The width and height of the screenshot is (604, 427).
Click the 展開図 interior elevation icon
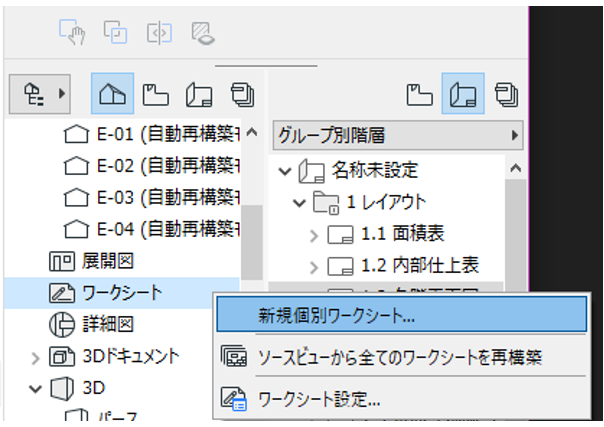tap(62, 262)
